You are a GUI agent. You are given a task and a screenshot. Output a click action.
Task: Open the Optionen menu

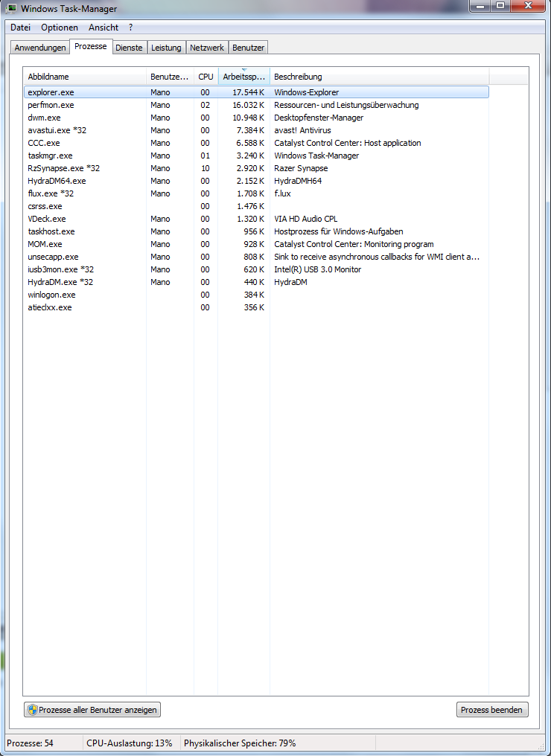[x=60, y=28]
